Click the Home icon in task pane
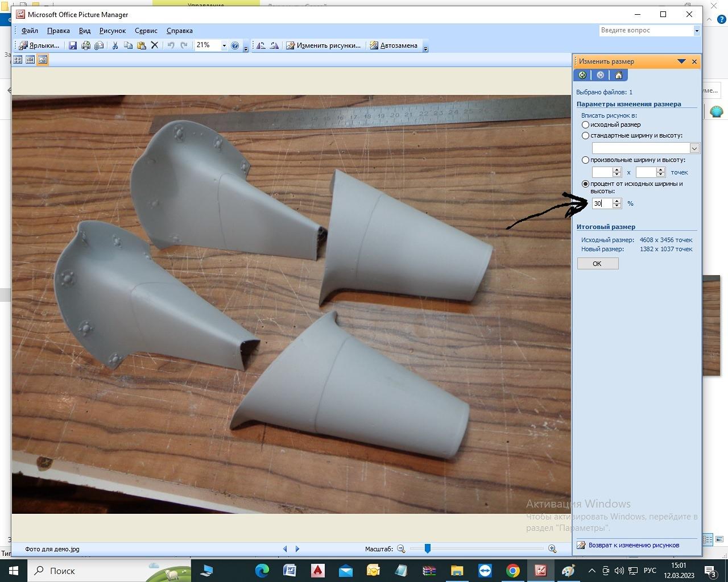Image resolution: width=728 pixels, height=582 pixels. tap(619, 75)
